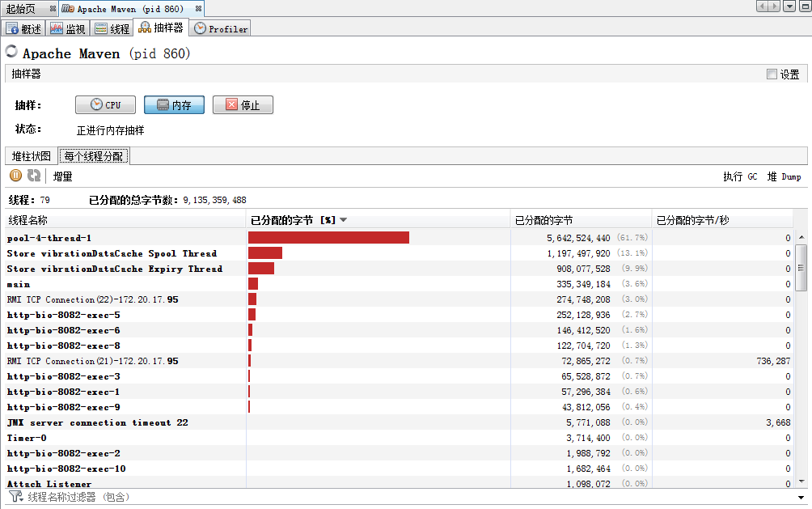Image resolution: width=812 pixels, height=509 pixels.
Task: Click the 5,642,524,440 bytes value
Action: click(578, 238)
